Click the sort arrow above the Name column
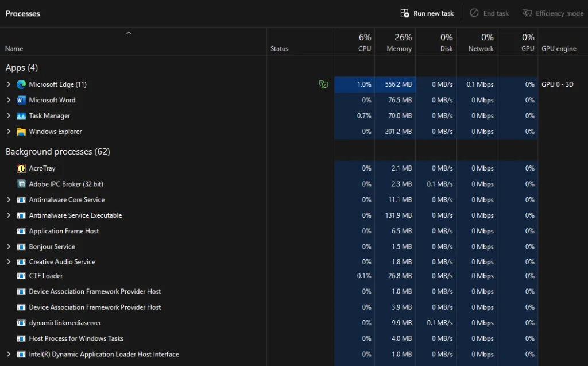This screenshot has width=588, height=366. (x=129, y=33)
